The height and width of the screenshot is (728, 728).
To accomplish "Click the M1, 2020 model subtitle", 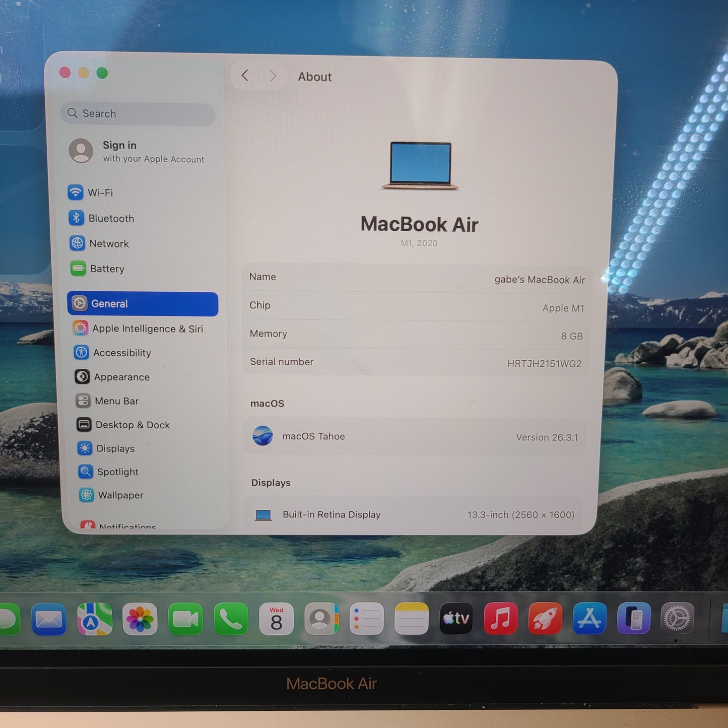I will tap(419, 243).
